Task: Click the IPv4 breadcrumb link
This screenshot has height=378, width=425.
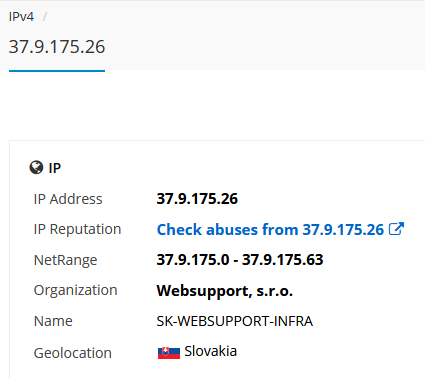Action: coord(21,16)
